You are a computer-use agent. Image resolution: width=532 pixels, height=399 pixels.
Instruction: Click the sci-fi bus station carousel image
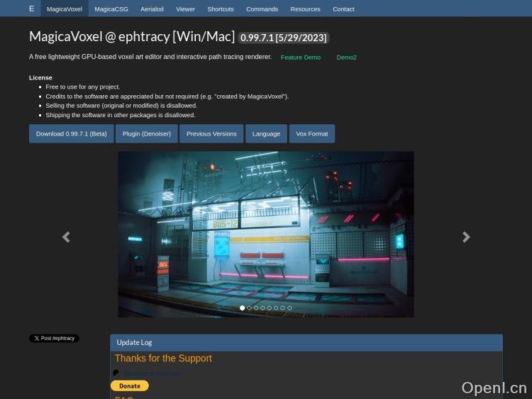pyautogui.click(x=265, y=227)
